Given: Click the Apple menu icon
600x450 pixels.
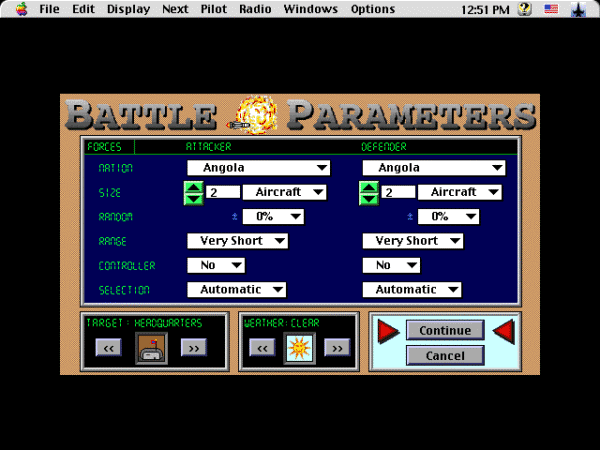Looking at the screenshot, I should [16, 9].
